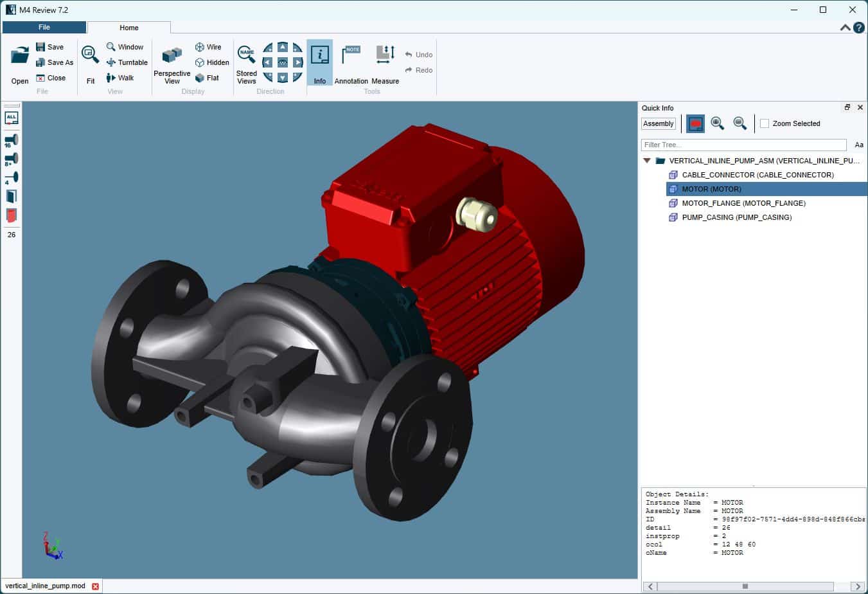Collapse the VERTICAL_INLINE_PUMP_ASM tree node
This screenshot has width=868, height=594.
point(647,161)
